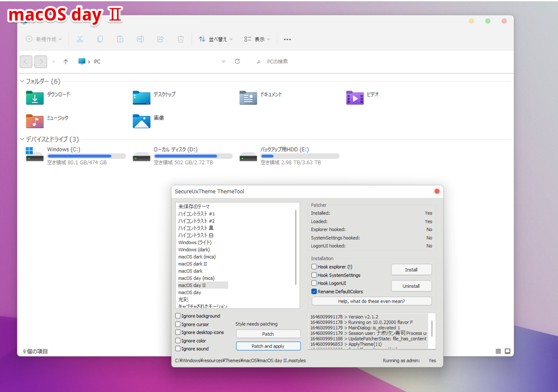The image size is (558, 392).
Task: Enable Hook LogonUI checkbox
Action: click(314, 283)
